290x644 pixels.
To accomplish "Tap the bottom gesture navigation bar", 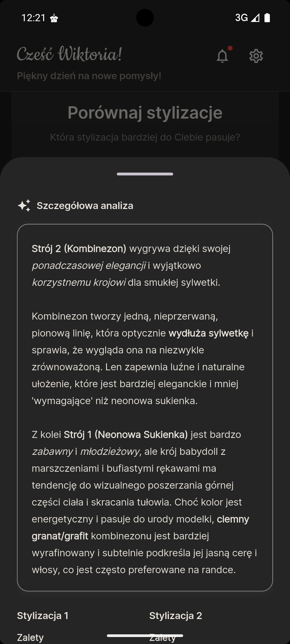I will (x=145, y=636).
